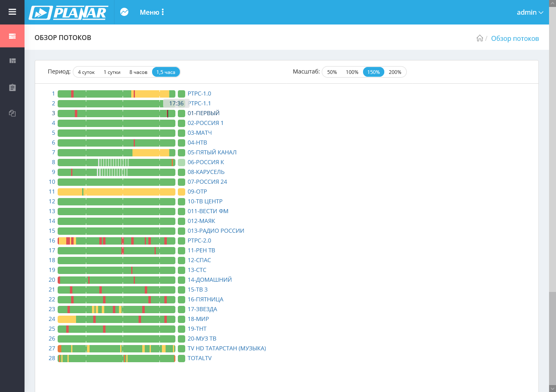
Task: Open the dashboard grid sidebar icon
Action: (12, 61)
